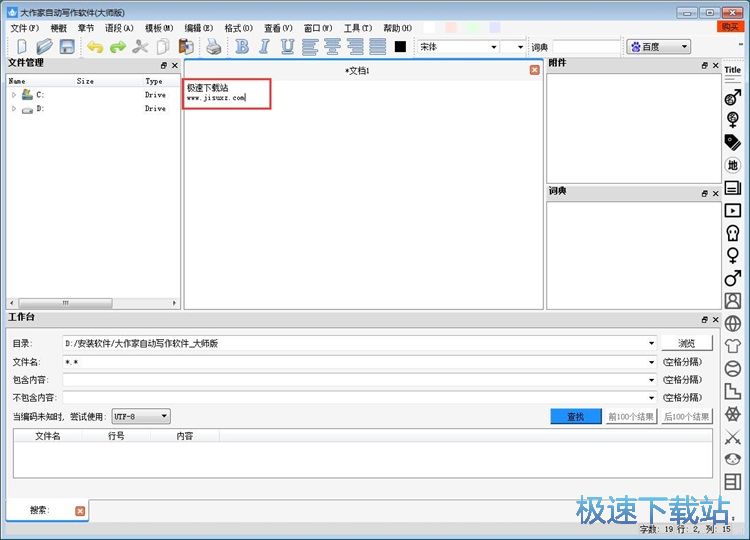Click the crossed swords icon
Viewport: 750px width, 540px height.
[x=732, y=437]
